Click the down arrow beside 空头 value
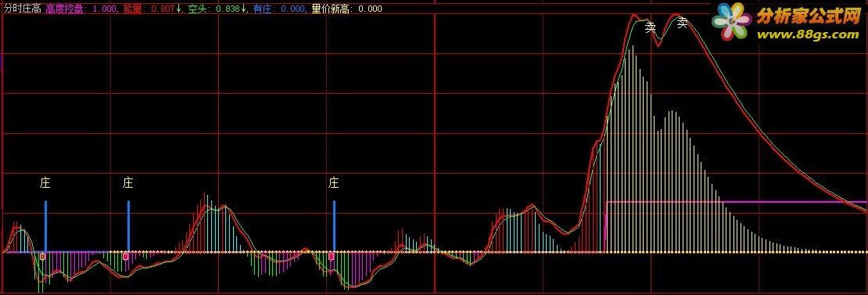 (x=244, y=9)
